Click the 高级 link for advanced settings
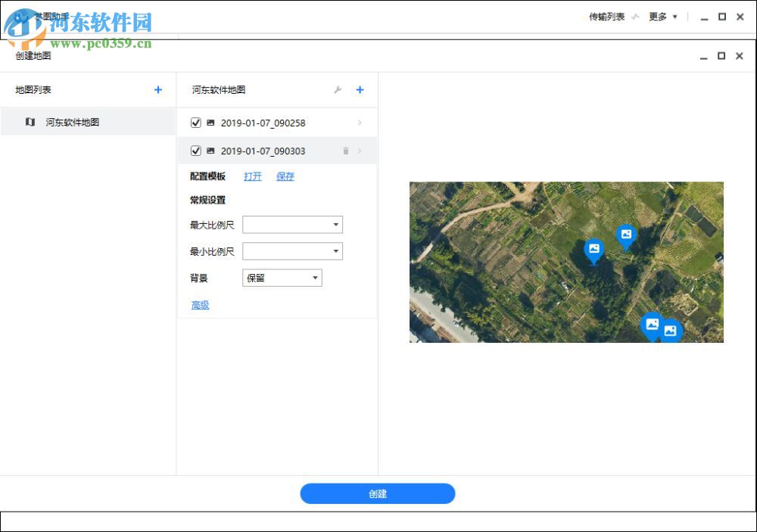The height and width of the screenshot is (532, 757). [200, 305]
